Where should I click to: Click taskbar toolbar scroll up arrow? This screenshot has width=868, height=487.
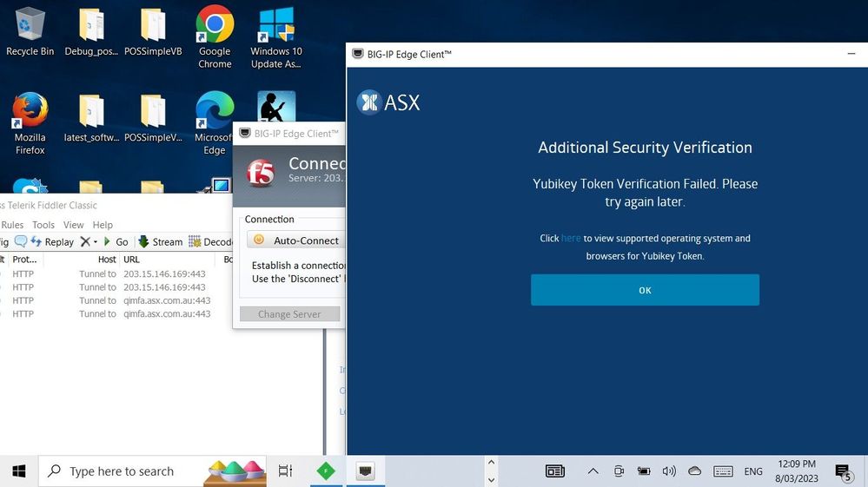491,462
